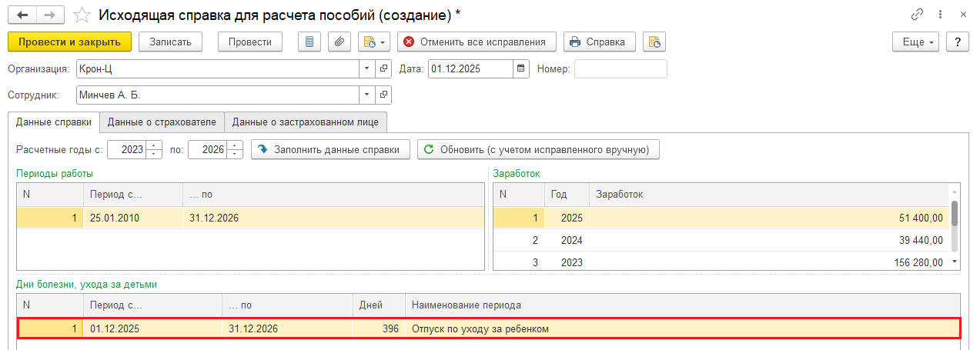The width and height of the screenshot is (980, 350).
Task: Expand the Организация dropdown list
Action: (x=366, y=69)
